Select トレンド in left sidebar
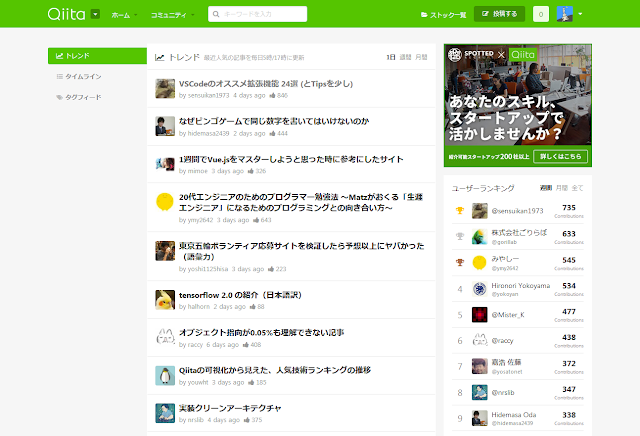Screen dimensions: 640x436 pos(97,56)
